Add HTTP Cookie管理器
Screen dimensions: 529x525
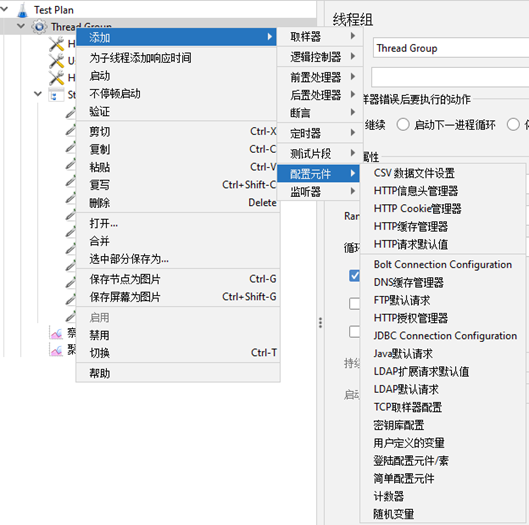(443, 209)
